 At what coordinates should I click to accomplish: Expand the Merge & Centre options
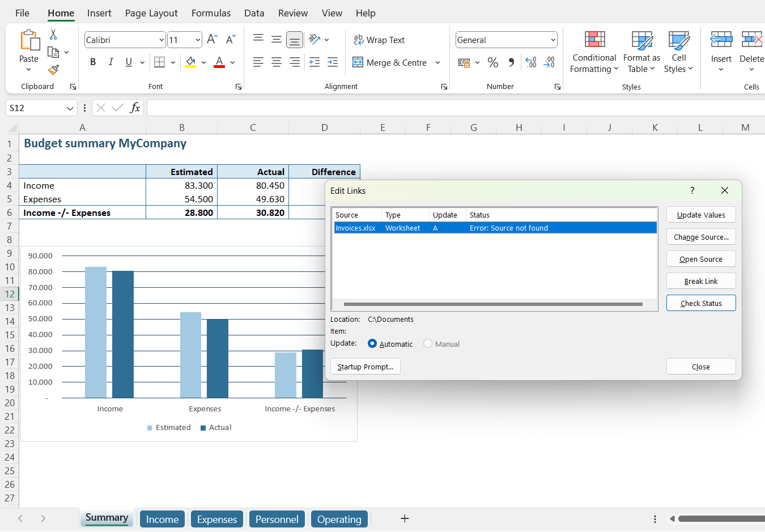437,62
